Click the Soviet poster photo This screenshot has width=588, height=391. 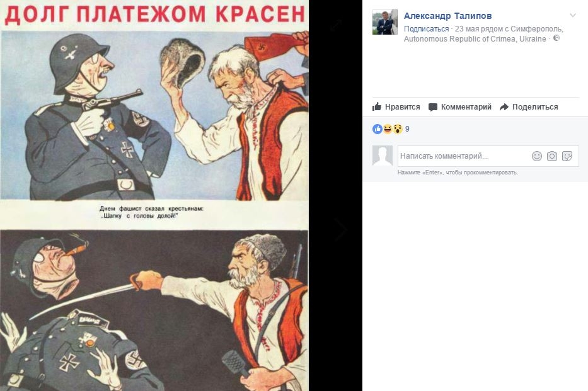click(154, 195)
